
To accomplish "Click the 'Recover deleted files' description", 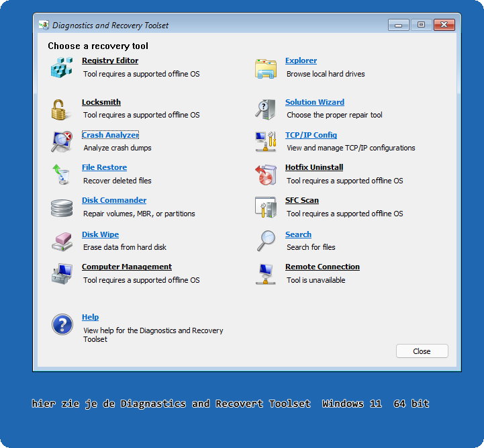I will [117, 181].
